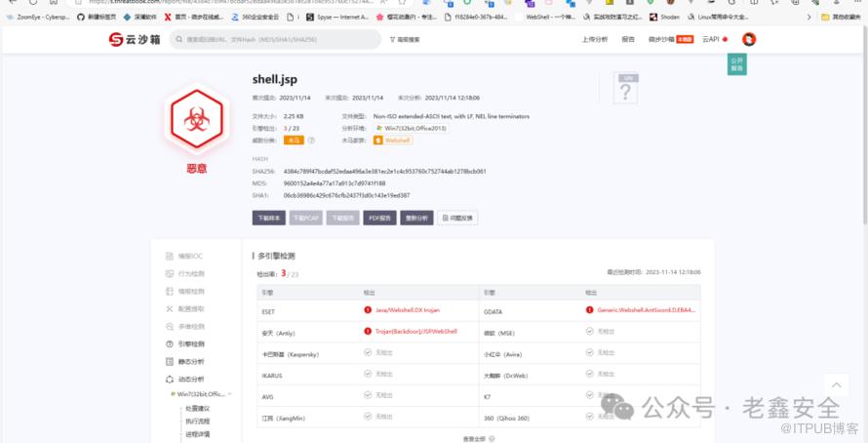This screenshot has height=443, width=868.
Task: Click the red biohazard malicious verdict icon
Action: [x=197, y=118]
